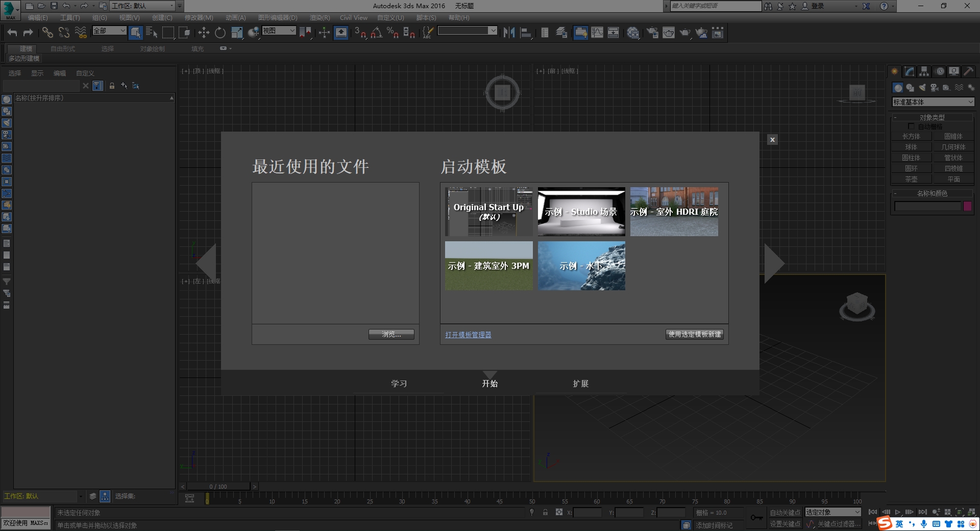
Task: Open the reference coordinate 视图 dropdown
Action: [279, 31]
